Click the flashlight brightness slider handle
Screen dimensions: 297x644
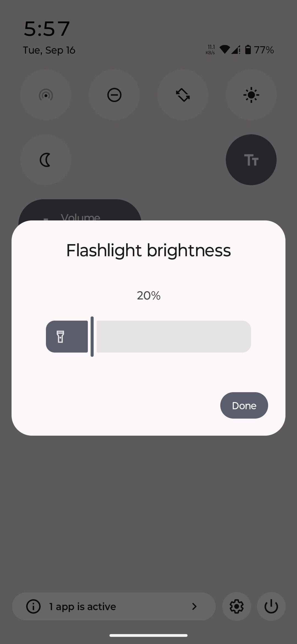click(92, 337)
